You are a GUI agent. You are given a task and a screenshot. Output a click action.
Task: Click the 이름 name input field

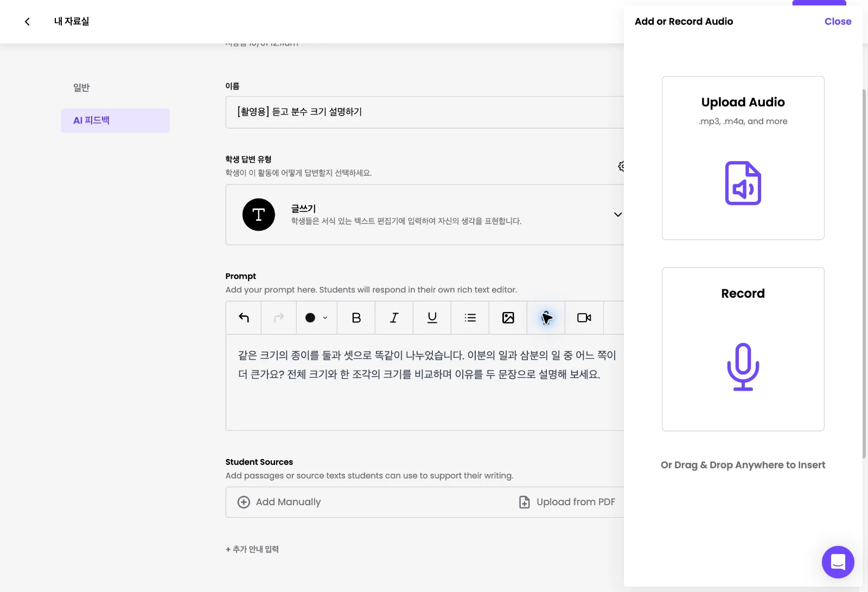pos(425,112)
